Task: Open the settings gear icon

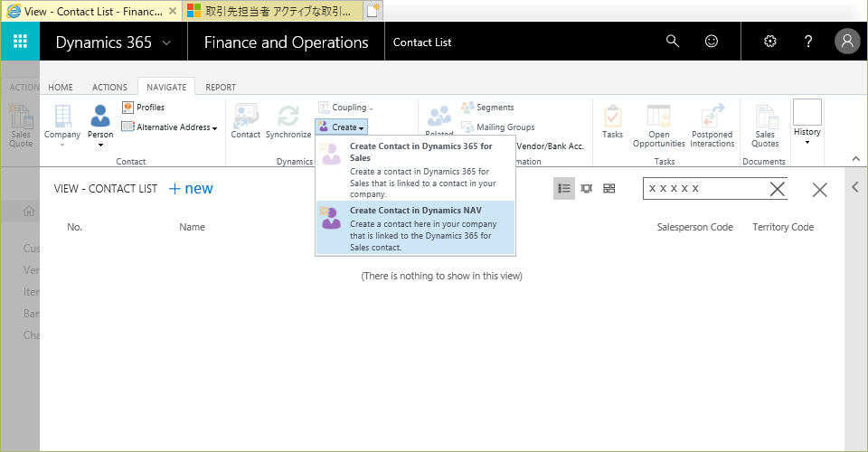Action: [770, 41]
